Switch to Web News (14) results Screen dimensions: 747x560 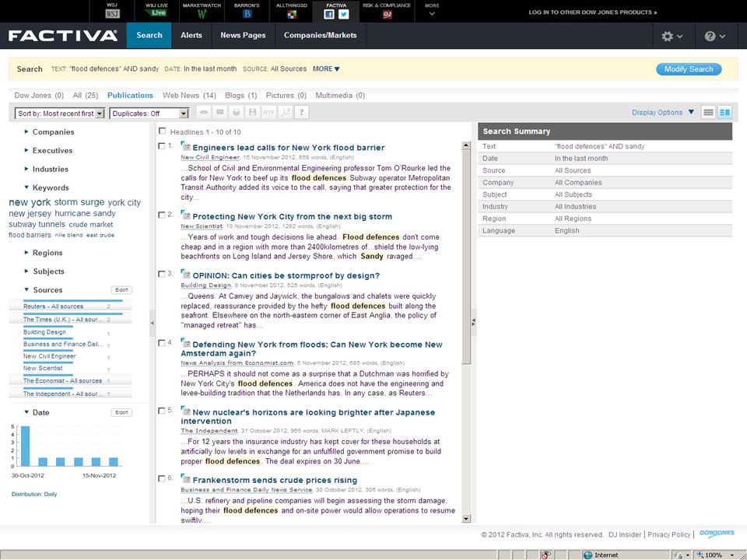point(189,95)
